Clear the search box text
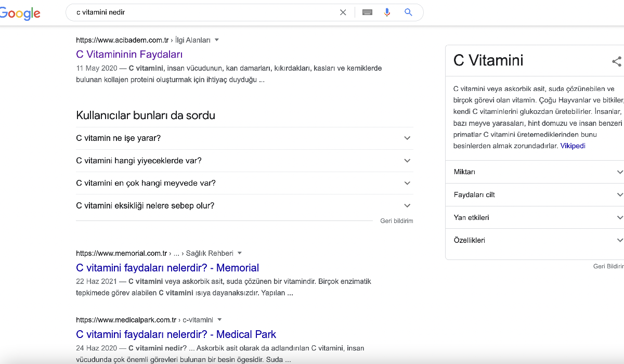The height and width of the screenshot is (364, 624). [343, 12]
